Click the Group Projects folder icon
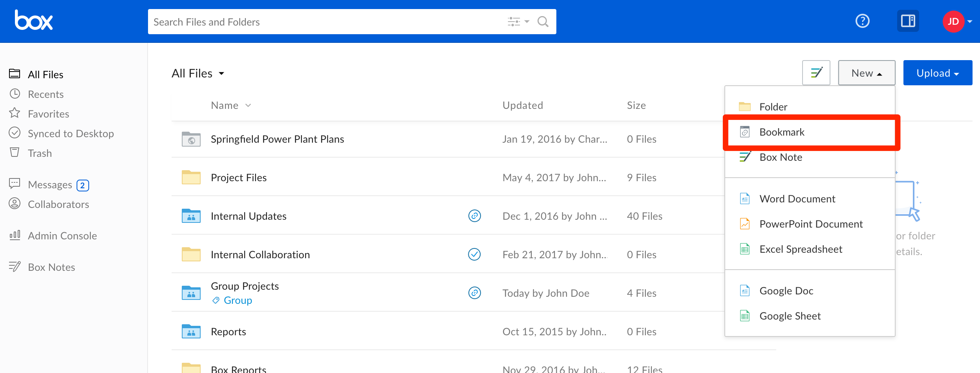The width and height of the screenshot is (980, 373). click(x=191, y=293)
